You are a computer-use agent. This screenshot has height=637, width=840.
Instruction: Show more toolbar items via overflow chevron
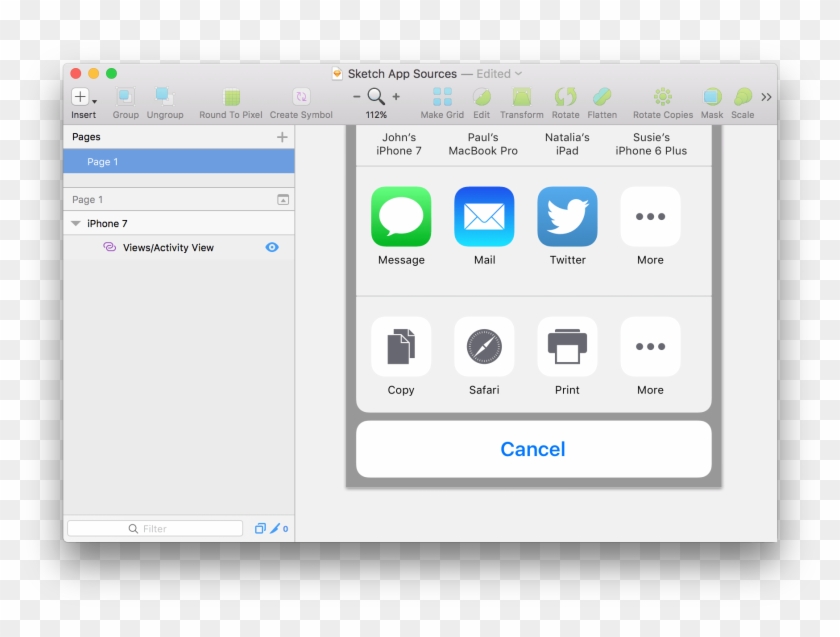click(x=766, y=97)
